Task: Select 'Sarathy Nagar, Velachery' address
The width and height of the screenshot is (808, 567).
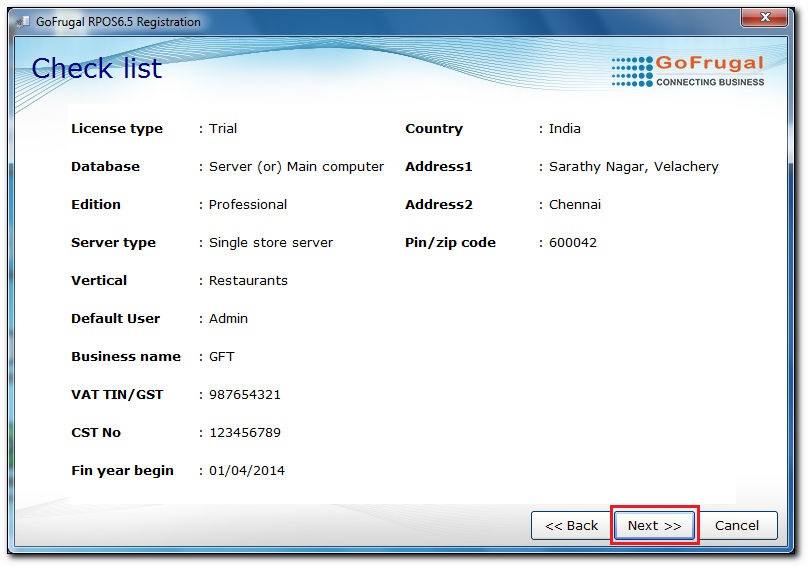Action: 634,166
